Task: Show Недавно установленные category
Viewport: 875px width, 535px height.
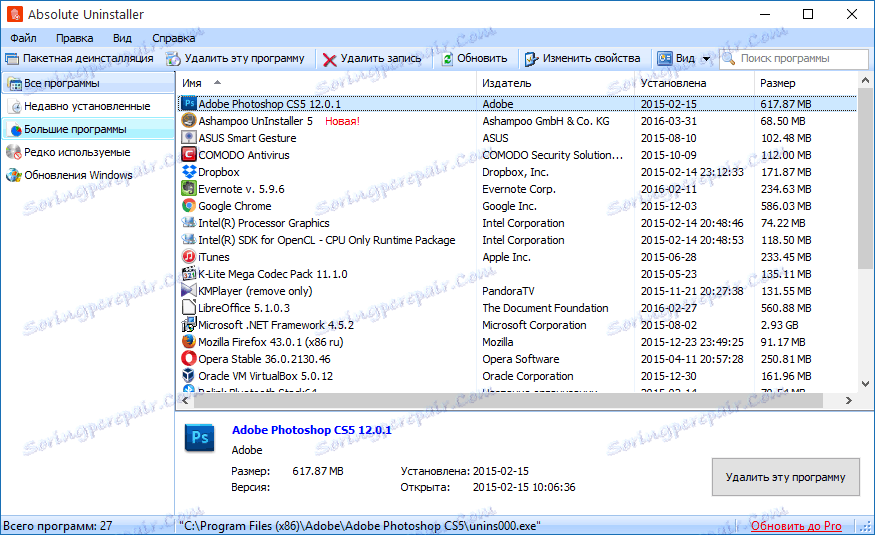Action: pos(89,106)
